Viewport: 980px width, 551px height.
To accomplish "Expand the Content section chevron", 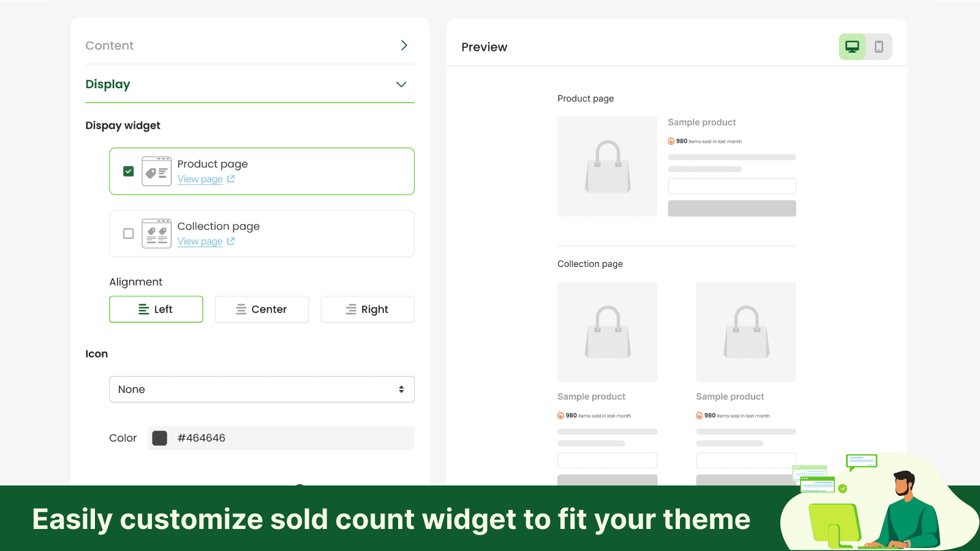I will click(x=404, y=45).
